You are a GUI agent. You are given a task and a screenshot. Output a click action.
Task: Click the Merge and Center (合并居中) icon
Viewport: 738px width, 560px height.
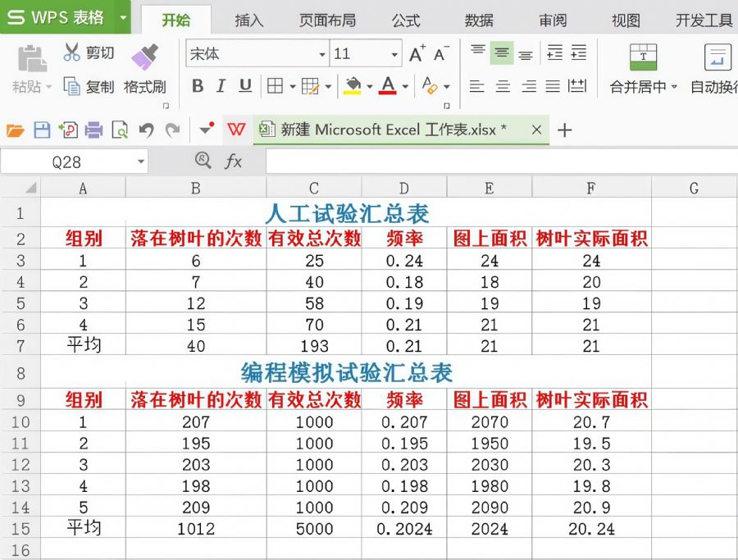click(x=643, y=57)
